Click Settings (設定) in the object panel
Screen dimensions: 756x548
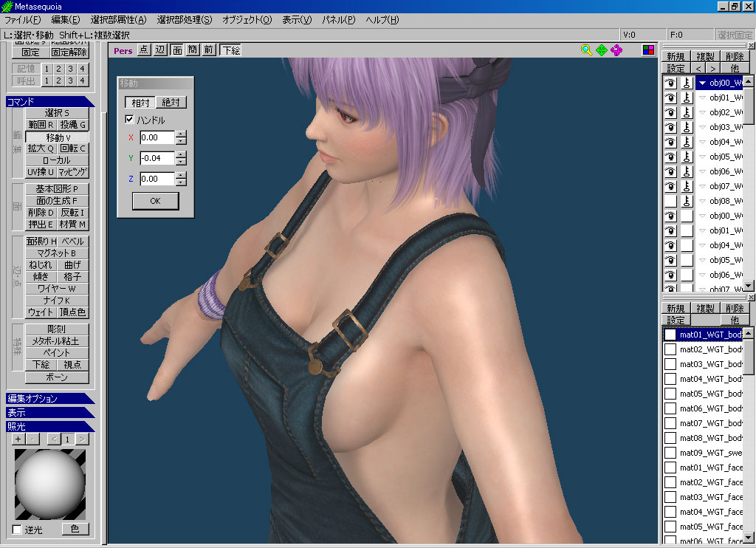[x=676, y=68]
